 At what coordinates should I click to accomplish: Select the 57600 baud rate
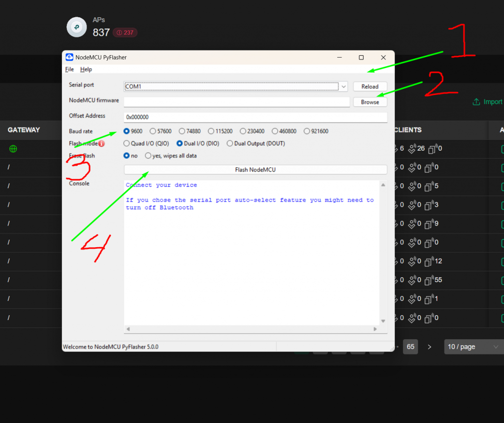[x=153, y=131]
